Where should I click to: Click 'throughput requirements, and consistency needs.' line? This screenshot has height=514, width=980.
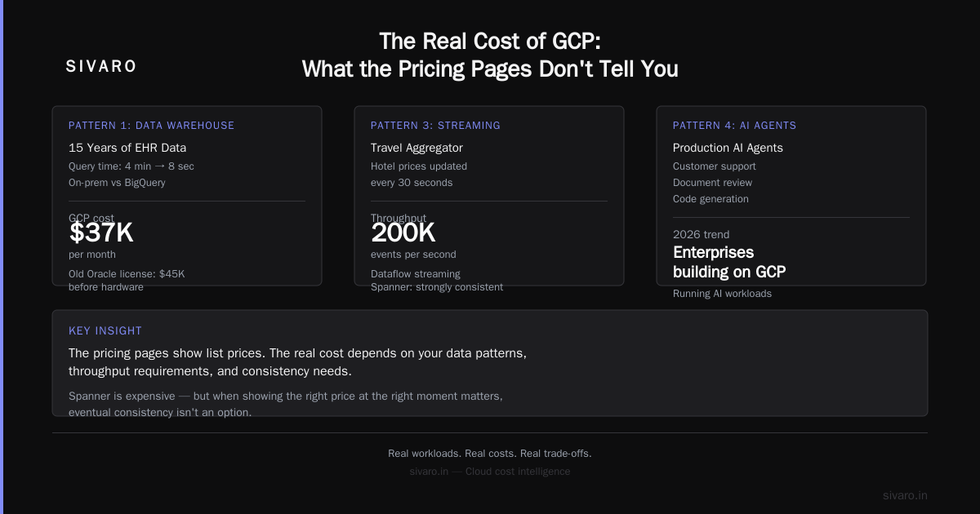[210, 371]
